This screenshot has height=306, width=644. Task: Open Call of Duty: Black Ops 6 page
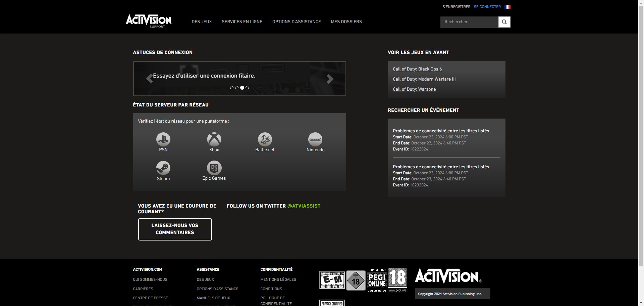click(417, 69)
